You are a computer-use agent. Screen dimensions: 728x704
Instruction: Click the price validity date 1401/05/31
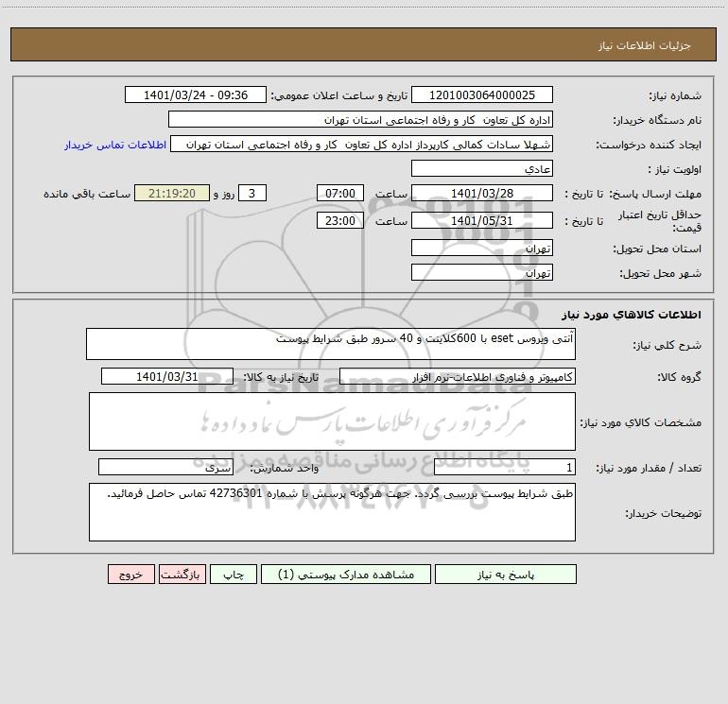[482, 220]
